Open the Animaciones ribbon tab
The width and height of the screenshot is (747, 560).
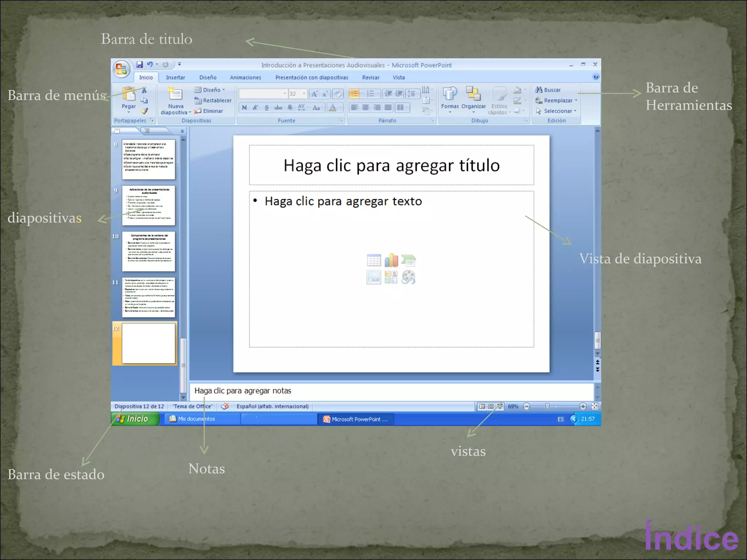pos(245,77)
